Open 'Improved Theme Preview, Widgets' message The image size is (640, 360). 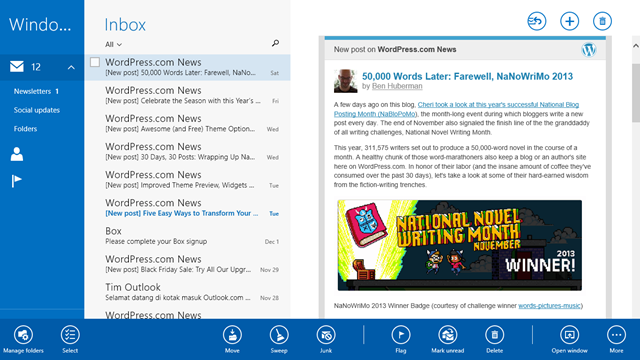188,180
